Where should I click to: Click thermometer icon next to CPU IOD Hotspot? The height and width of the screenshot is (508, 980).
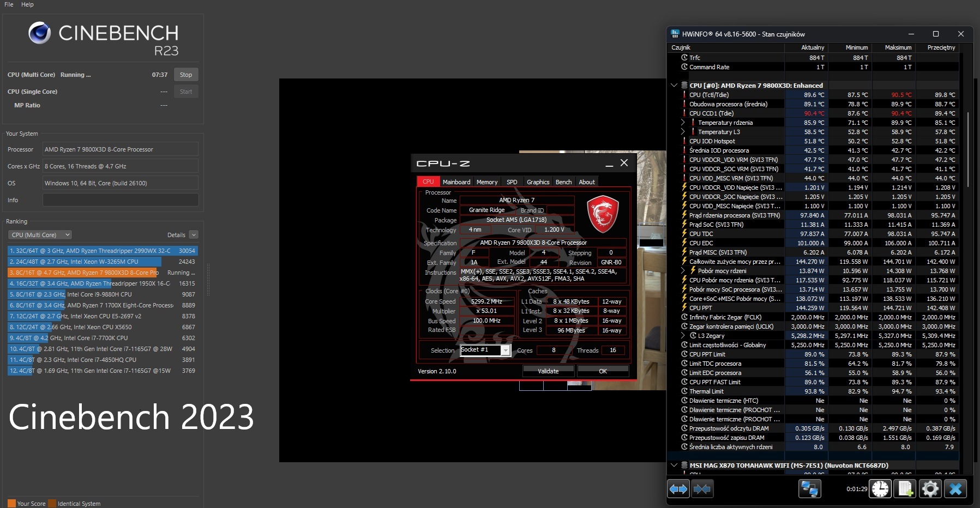click(x=684, y=141)
